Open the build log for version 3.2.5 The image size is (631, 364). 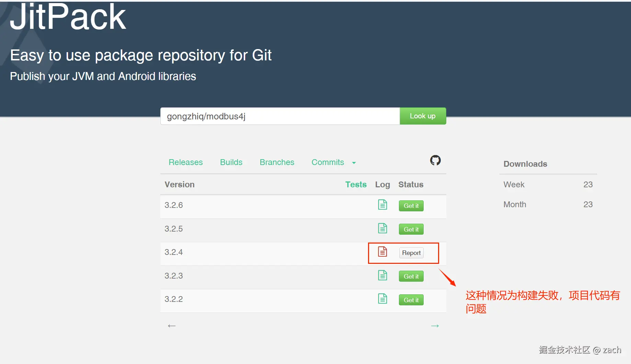pyautogui.click(x=382, y=228)
